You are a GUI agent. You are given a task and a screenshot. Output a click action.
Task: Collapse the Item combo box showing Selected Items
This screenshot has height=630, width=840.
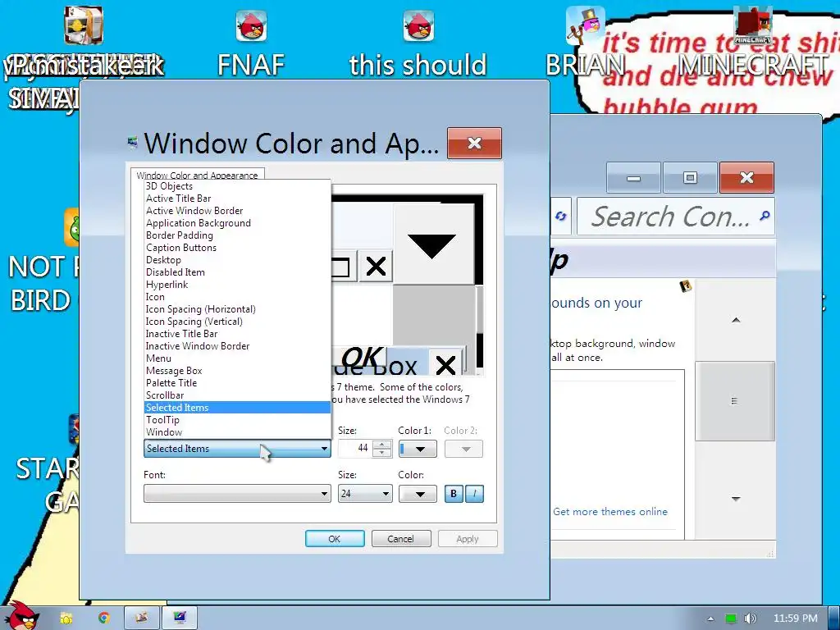coord(237,449)
